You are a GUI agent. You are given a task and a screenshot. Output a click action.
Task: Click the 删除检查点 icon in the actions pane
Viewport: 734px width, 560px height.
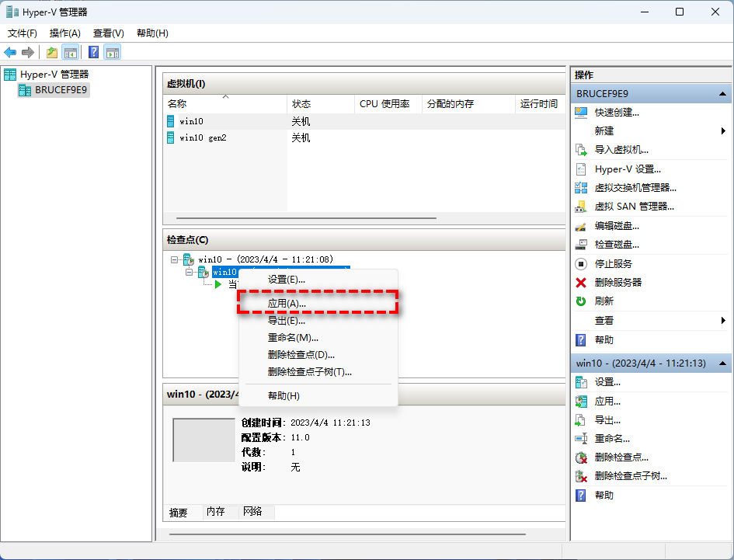(581, 457)
